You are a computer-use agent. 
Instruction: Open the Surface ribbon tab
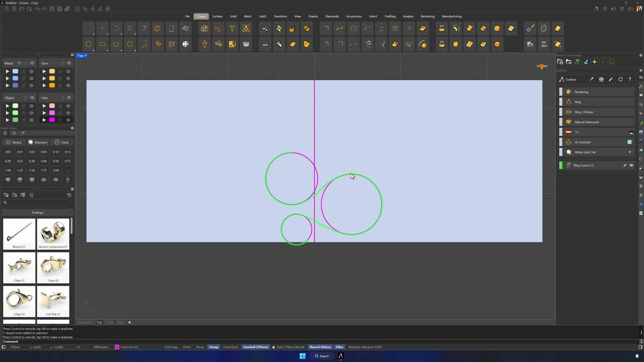[217, 16]
